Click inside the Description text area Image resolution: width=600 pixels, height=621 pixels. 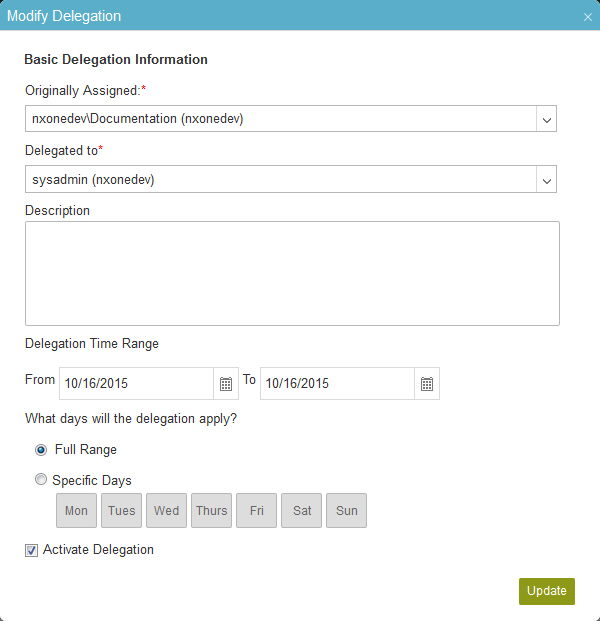tap(292, 273)
